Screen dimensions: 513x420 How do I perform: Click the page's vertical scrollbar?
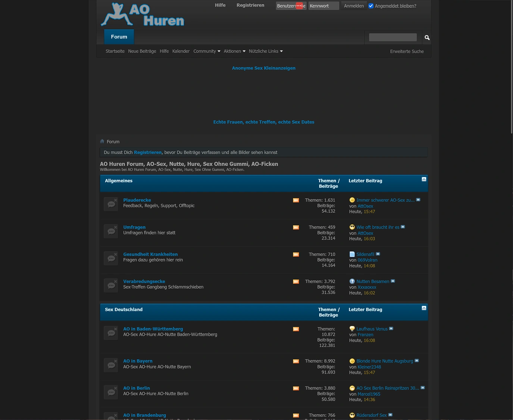pyautogui.click(x=512, y=67)
